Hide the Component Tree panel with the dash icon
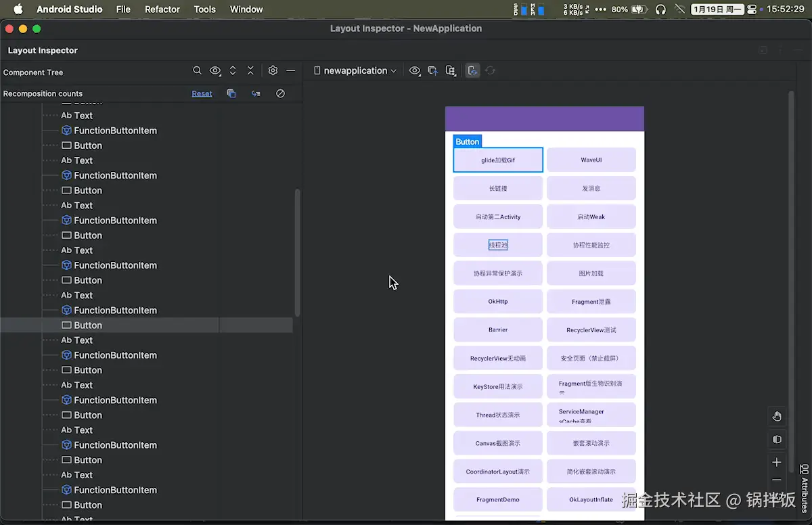Viewport: 812px width, 525px height. [x=290, y=70]
